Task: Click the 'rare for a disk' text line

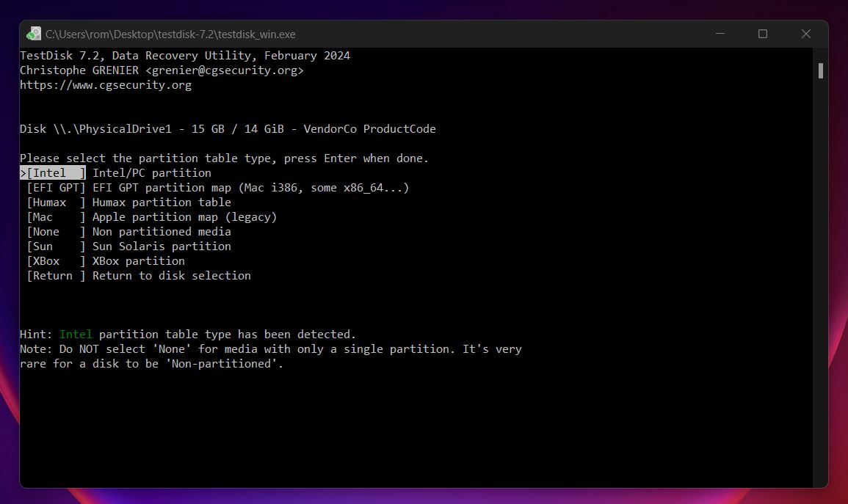Action: click(x=151, y=364)
